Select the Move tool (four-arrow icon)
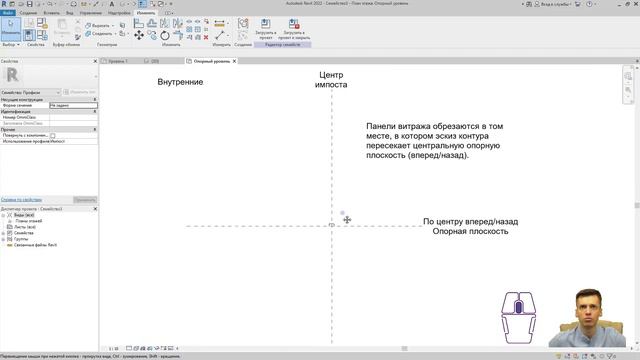This screenshot has width=640, height=360. [139, 36]
